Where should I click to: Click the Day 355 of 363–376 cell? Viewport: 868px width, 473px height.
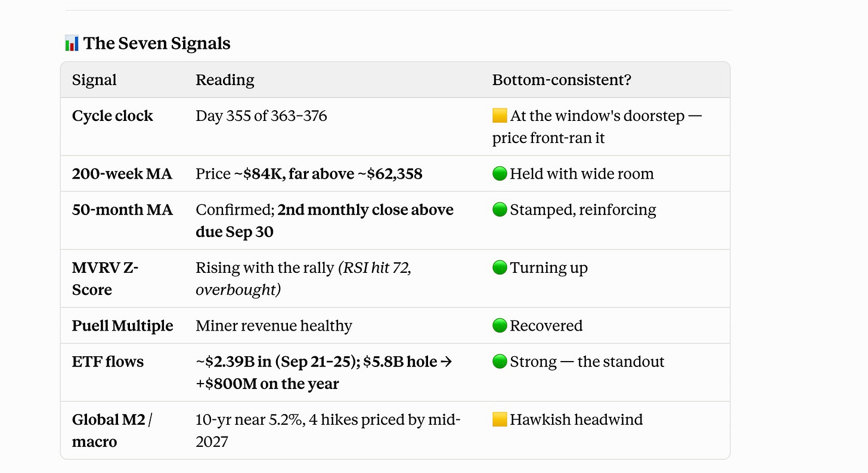[261, 116]
